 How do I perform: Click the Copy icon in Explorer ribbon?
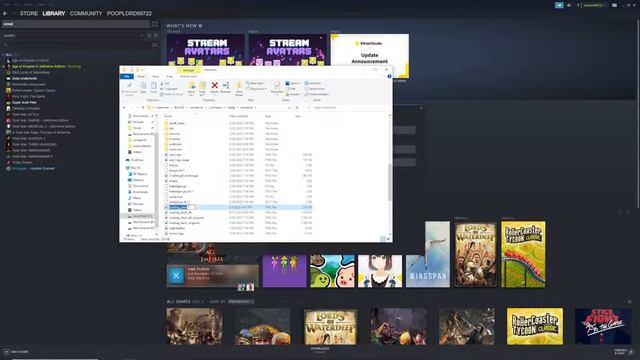click(x=143, y=87)
